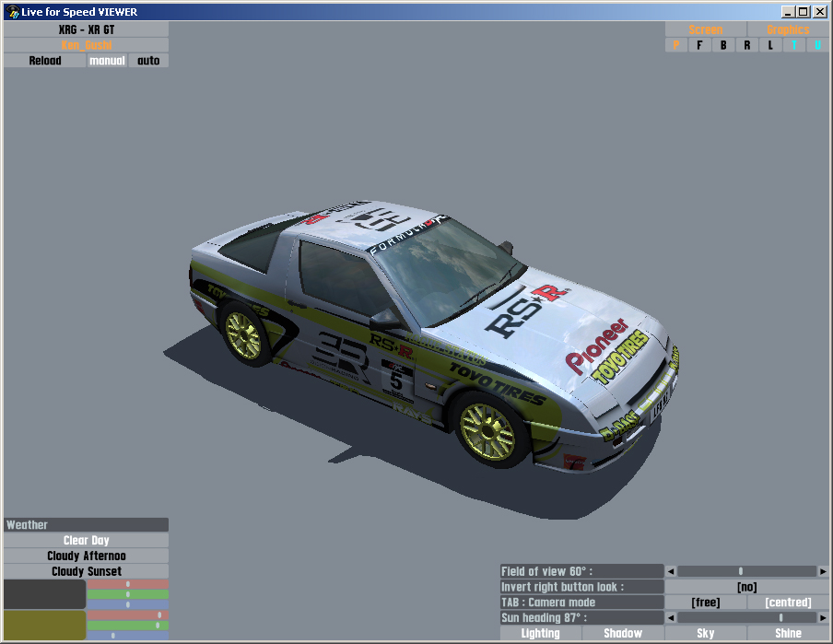Open the Sky settings tab
Viewport: 833px width, 644px height.
coord(706,633)
